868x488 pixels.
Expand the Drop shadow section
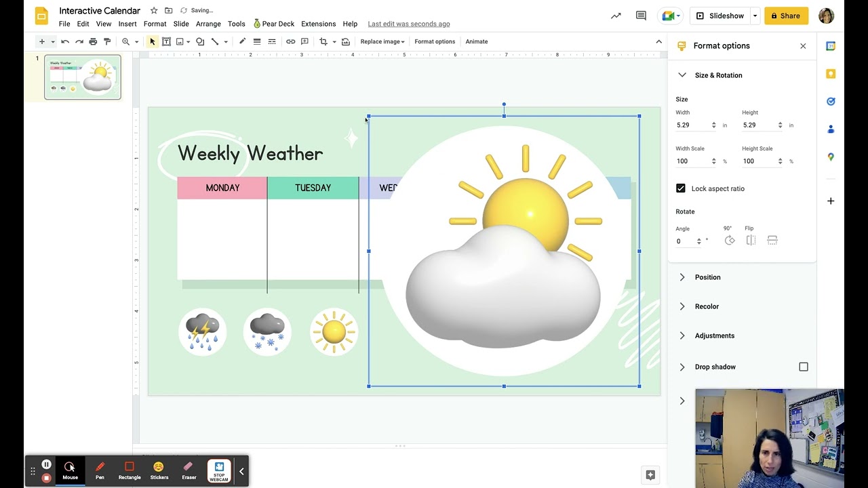[682, 367]
